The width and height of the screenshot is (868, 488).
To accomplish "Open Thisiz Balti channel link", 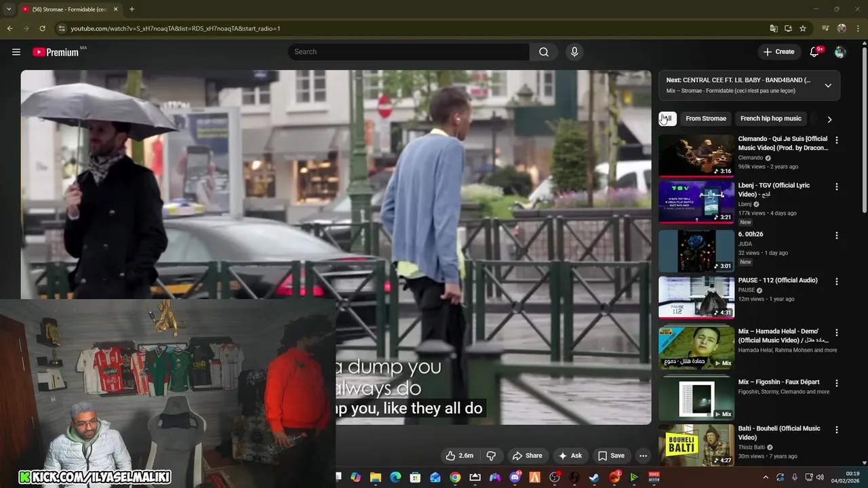I will pos(751,447).
